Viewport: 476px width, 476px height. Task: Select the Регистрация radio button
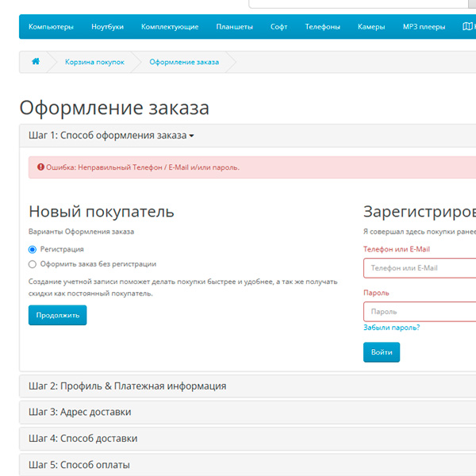pos(33,249)
